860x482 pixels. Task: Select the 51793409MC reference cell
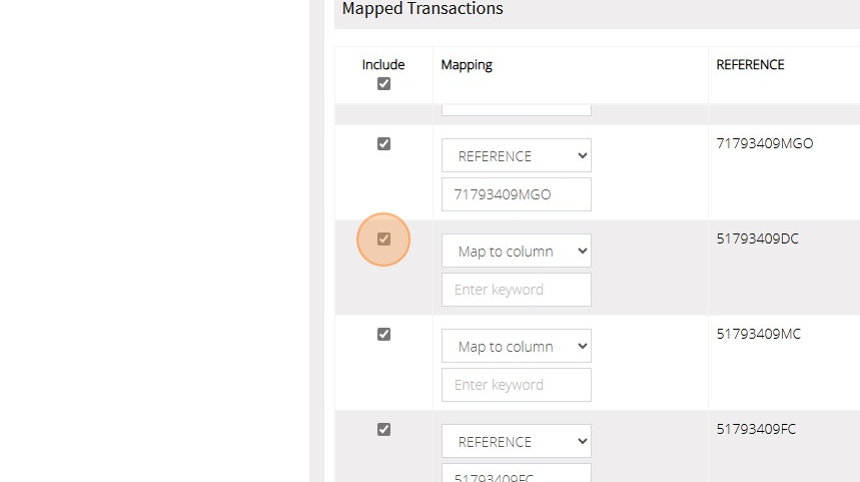point(758,334)
